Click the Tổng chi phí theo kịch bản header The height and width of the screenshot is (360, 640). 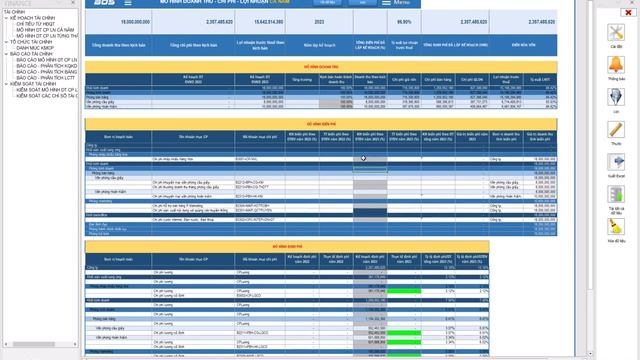coord(193,45)
